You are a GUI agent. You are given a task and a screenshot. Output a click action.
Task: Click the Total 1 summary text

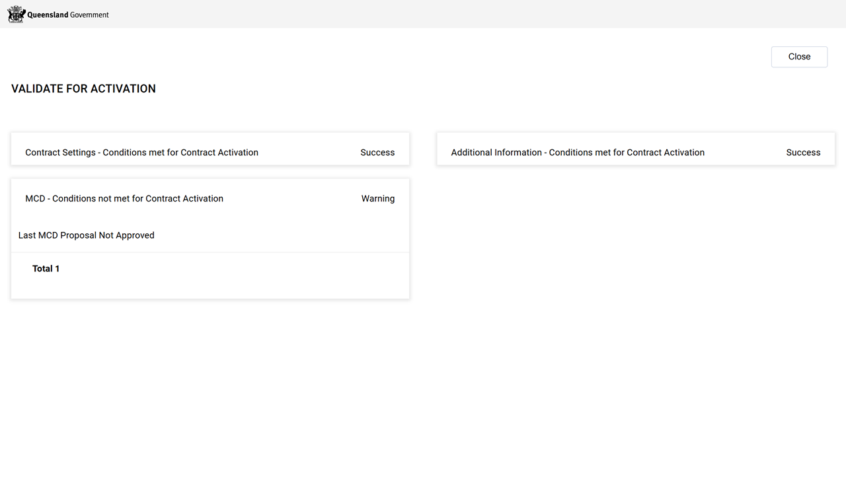(x=46, y=269)
